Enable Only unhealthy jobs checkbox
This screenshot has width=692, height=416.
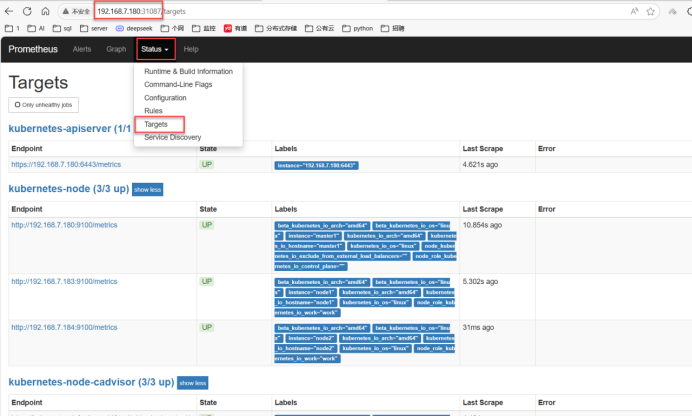17,105
